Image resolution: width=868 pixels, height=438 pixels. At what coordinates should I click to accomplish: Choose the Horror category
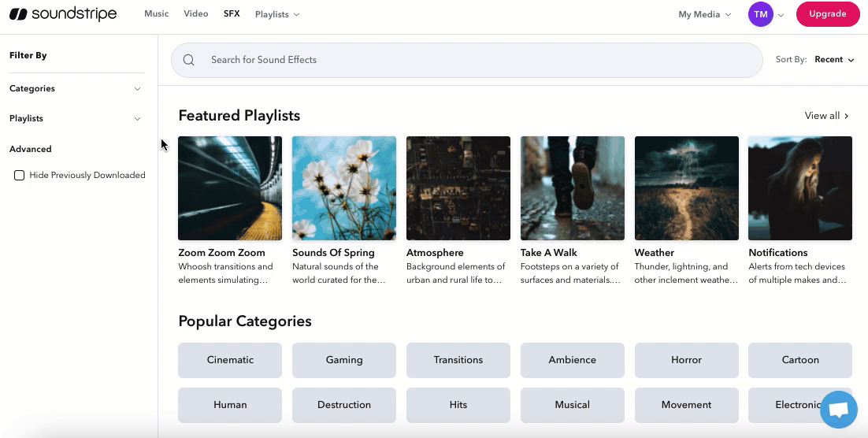coord(686,360)
